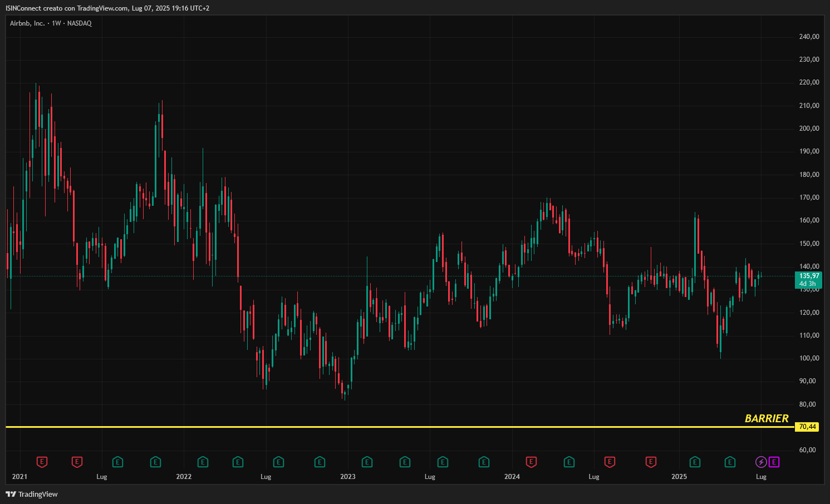Click the leftmost red earnings marker
830x504 pixels.
[42, 462]
